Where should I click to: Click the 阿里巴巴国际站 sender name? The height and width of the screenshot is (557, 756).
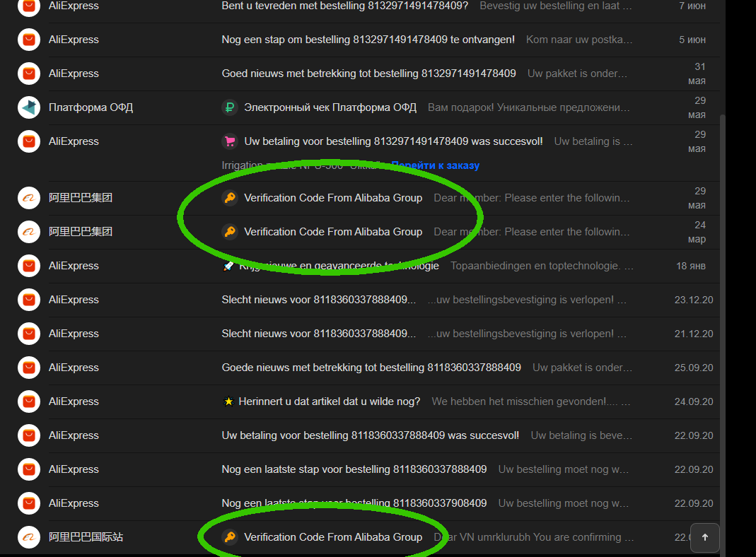point(86,537)
